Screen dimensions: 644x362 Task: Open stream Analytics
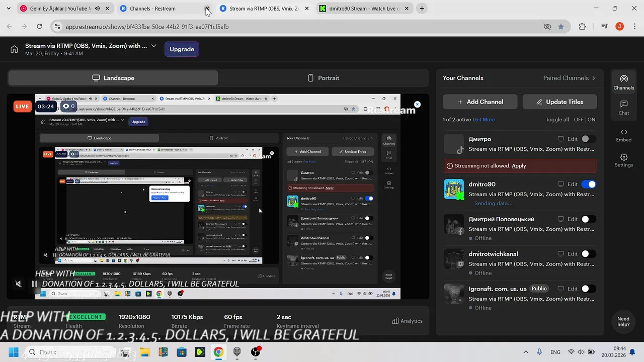(407, 321)
